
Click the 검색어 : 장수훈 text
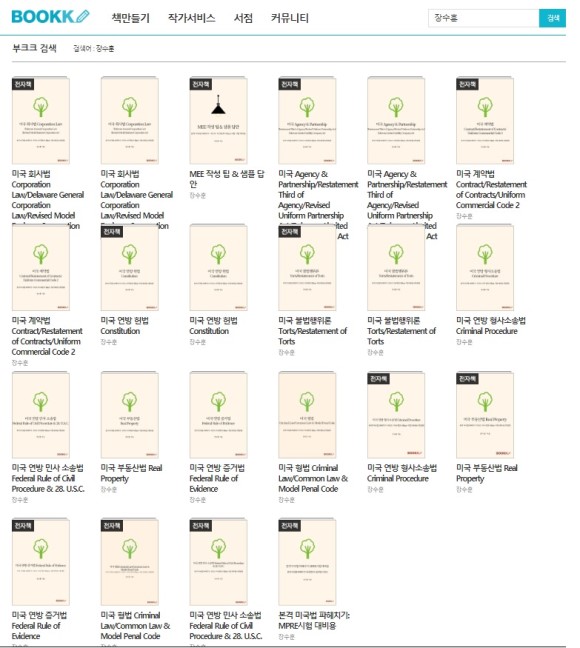(93, 49)
